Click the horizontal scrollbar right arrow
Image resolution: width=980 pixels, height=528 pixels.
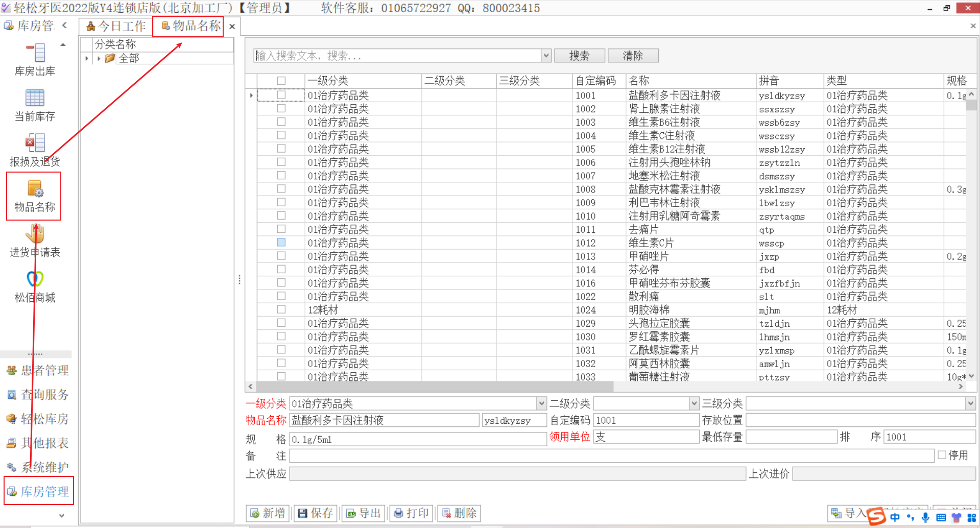click(x=961, y=387)
